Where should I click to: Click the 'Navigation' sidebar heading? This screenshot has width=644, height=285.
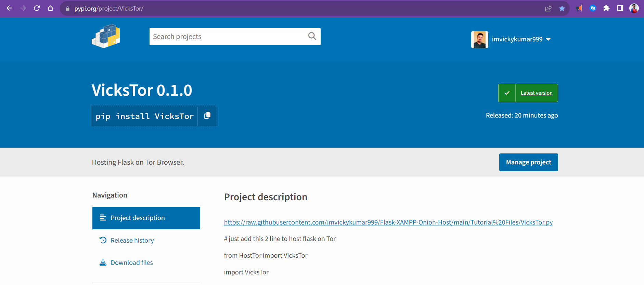(110, 195)
